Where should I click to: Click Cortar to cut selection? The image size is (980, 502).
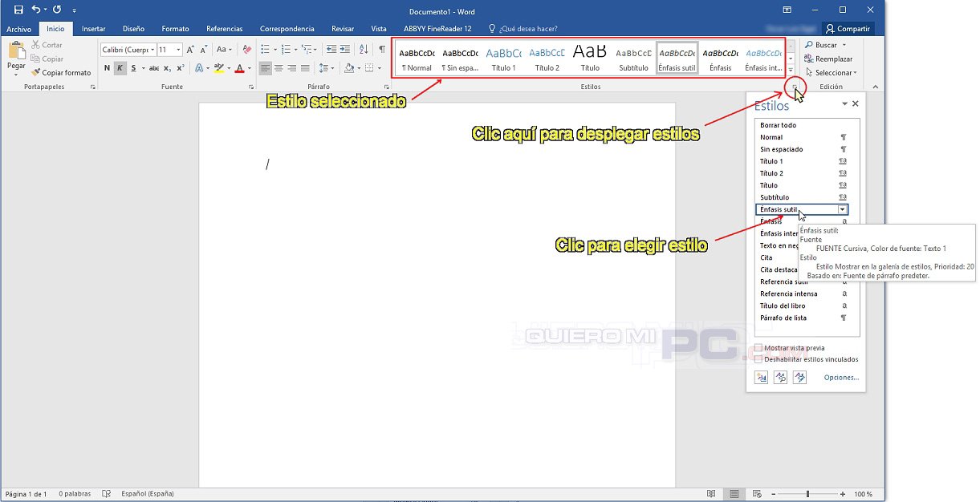(x=47, y=45)
